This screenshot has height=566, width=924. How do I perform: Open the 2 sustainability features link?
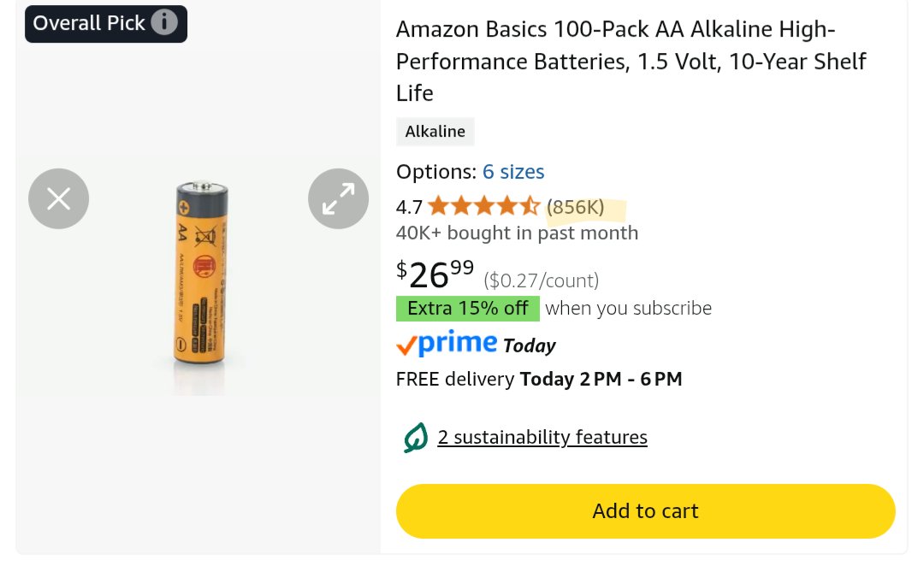pyautogui.click(x=542, y=438)
